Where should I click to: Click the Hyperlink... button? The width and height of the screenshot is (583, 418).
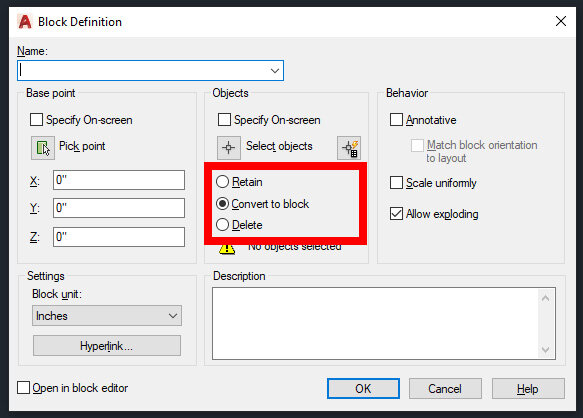click(107, 346)
